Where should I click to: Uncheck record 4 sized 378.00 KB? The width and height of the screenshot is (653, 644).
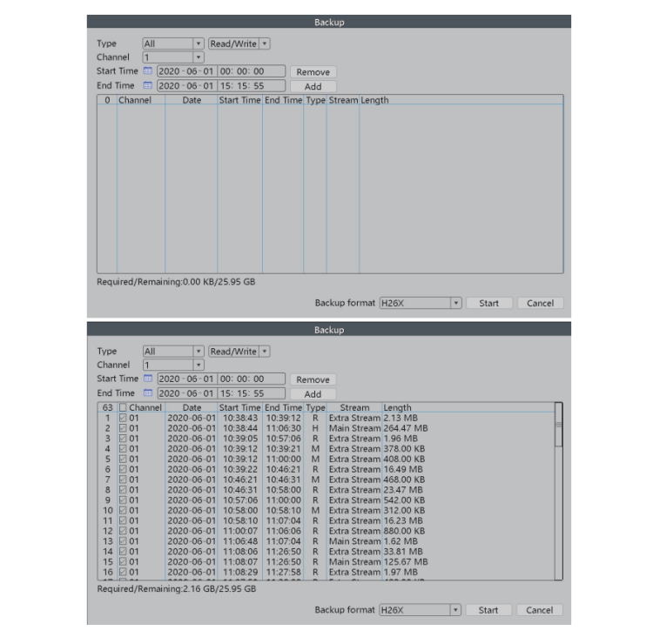(123, 448)
